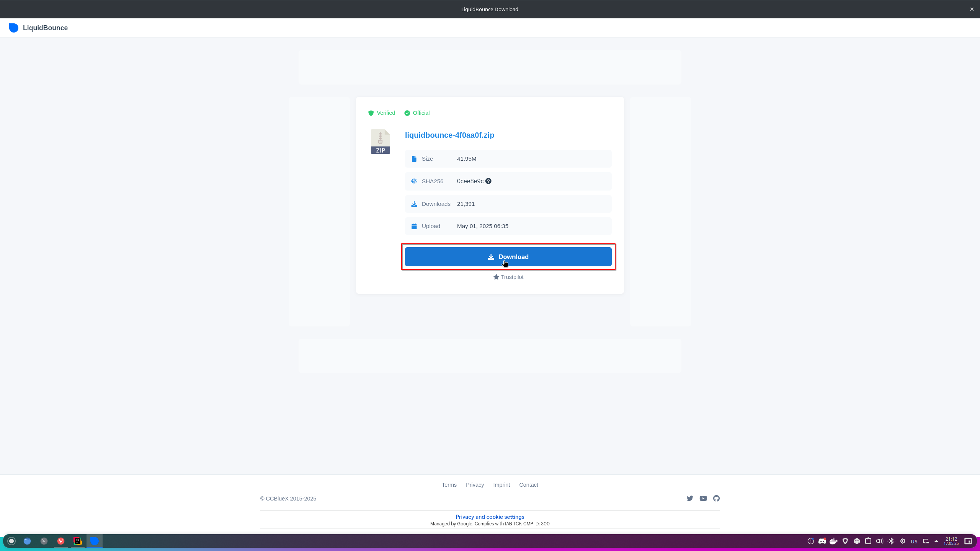The height and width of the screenshot is (551, 980).
Task: Open Discord from the system tray
Action: pos(822,541)
